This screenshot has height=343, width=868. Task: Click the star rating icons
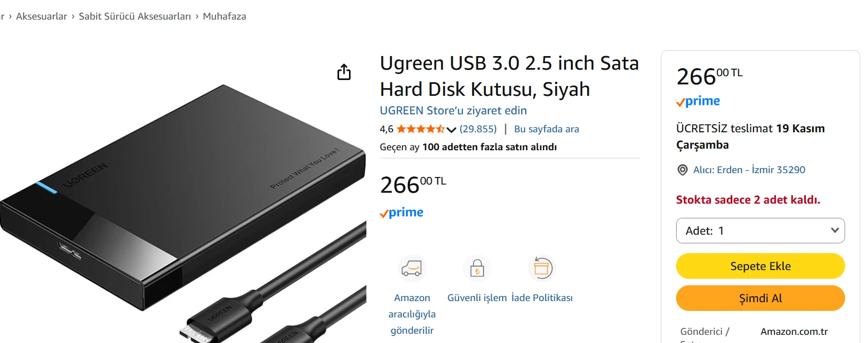coord(420,129)
